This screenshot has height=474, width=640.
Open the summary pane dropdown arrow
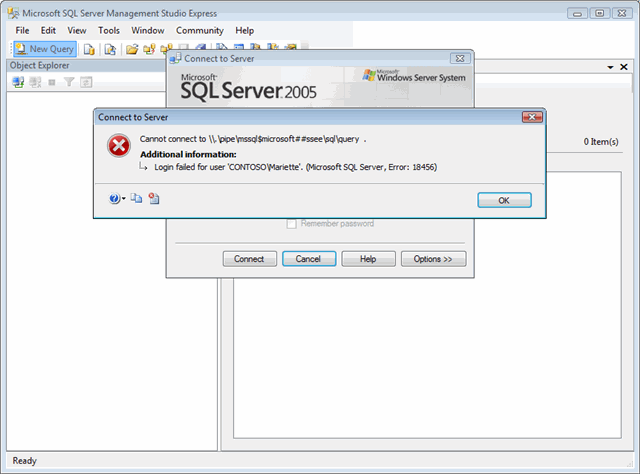click(x=610, y=67)
